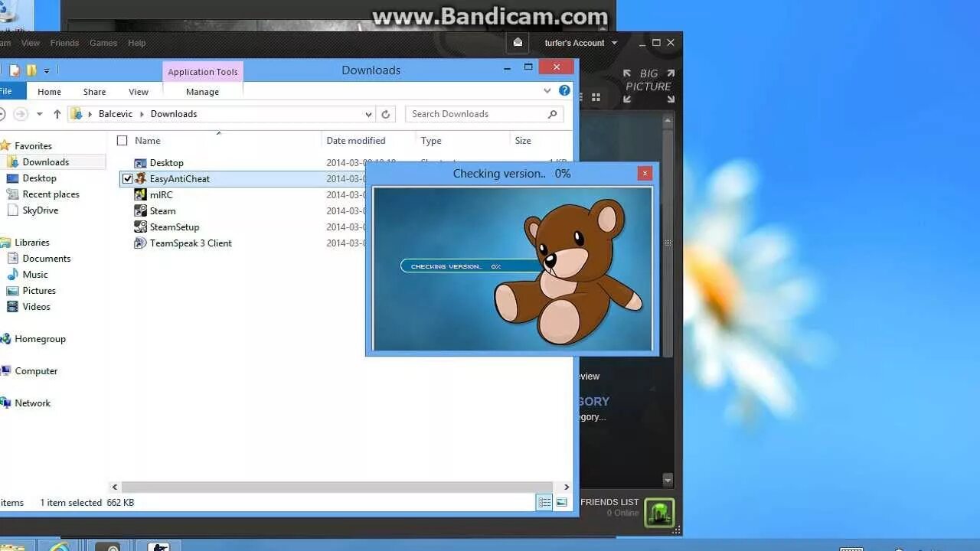Image resolution: width=980 pixels, height=551 pixels.
Task: Open the Manage ribbon tab
Action: point(202,91)
